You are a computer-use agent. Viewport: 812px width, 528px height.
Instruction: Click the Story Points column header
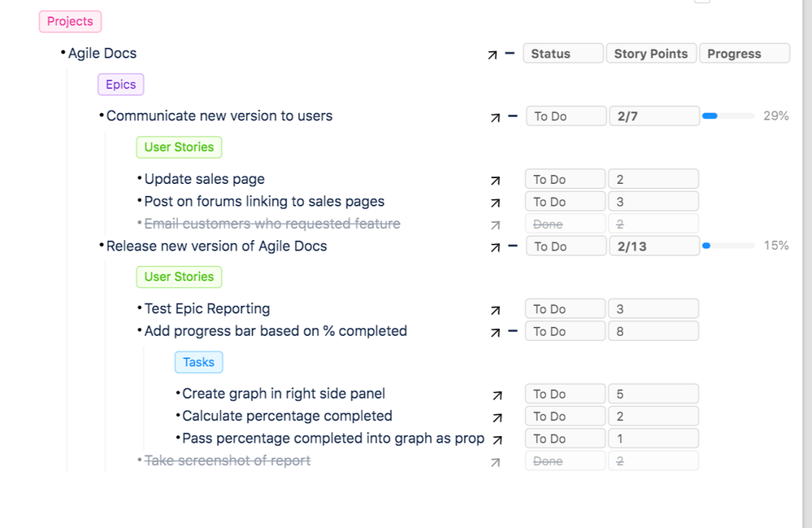(x=650, y=54)
